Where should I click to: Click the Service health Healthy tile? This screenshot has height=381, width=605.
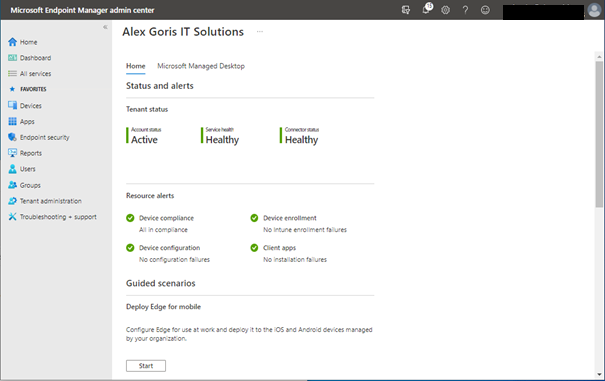coord(220,136)
